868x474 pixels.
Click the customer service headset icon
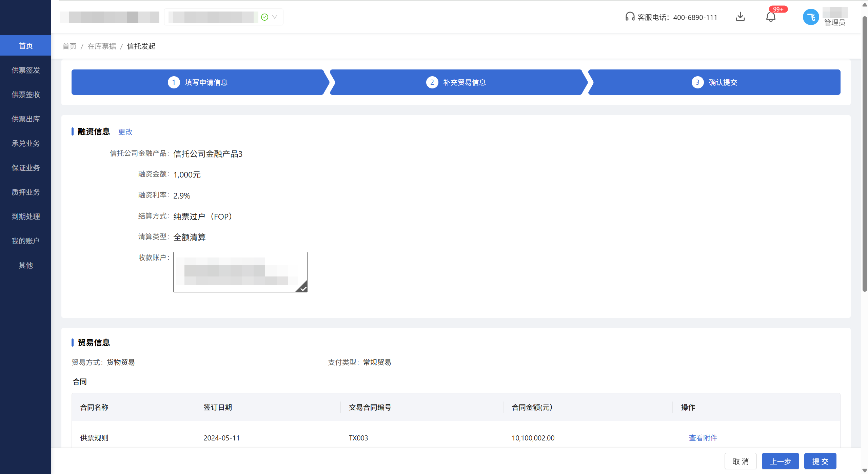pos(630,17)
